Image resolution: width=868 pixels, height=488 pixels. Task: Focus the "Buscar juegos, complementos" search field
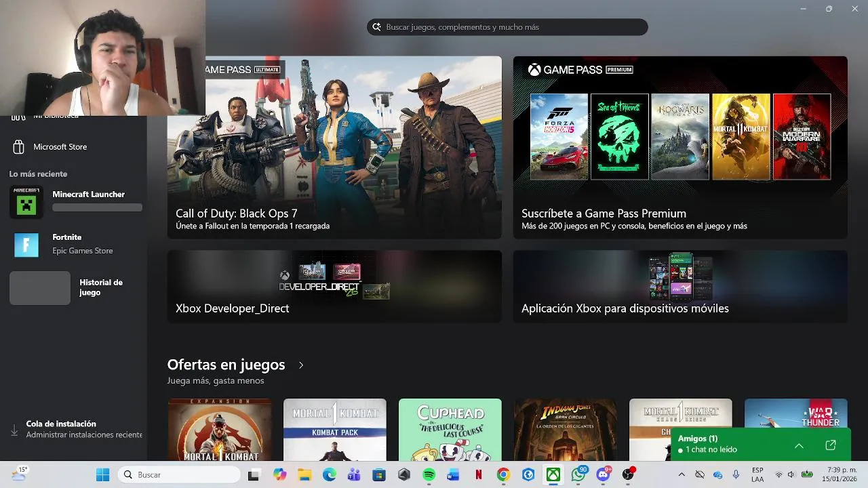tap(507, 27)
